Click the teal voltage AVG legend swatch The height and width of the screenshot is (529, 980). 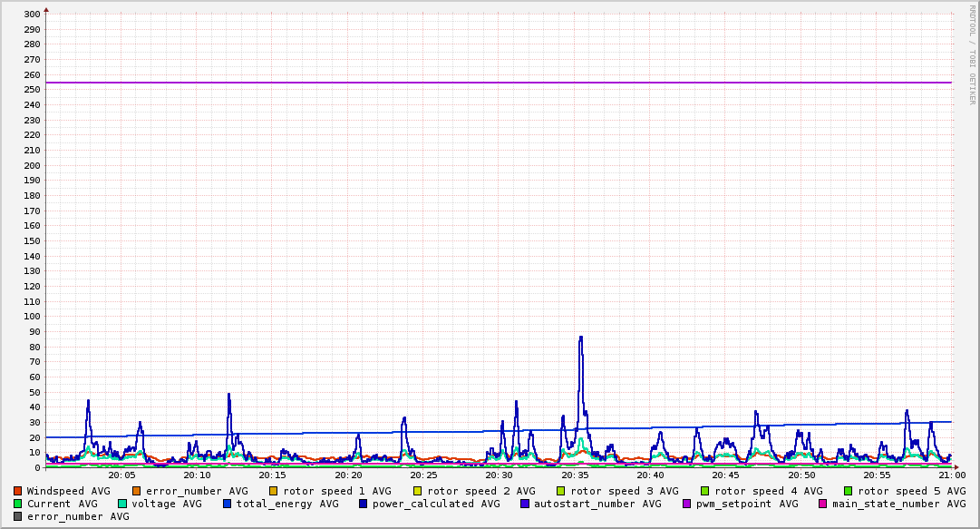tap(123, 504)
